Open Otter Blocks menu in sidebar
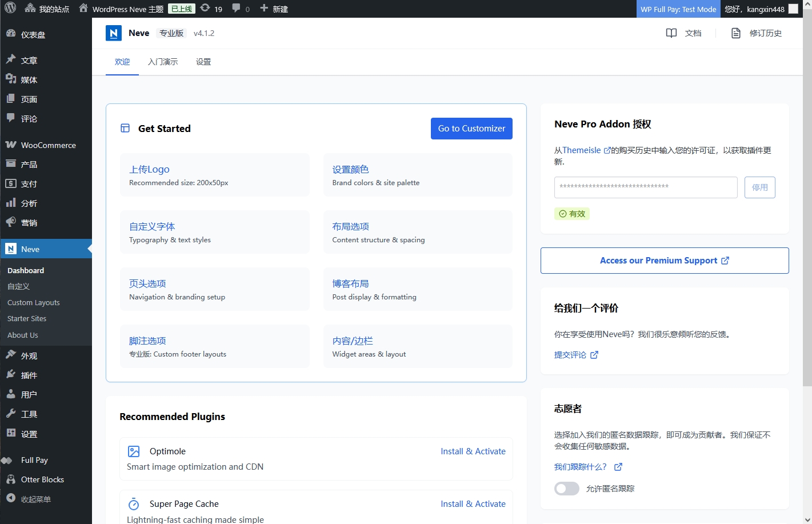 pos(46,479)
